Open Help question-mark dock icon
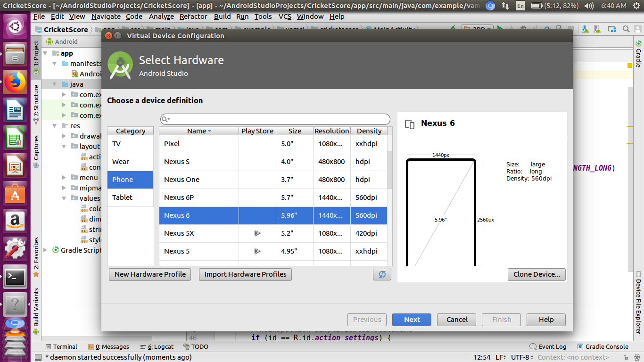 pos(15,305)
